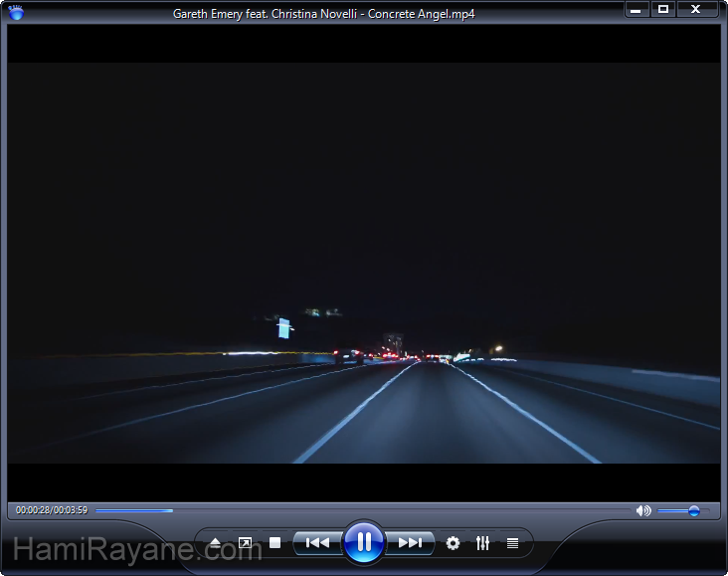Viewport: 728px width, 576px height.
Task: Seek on the playback progress bar
Action: click(362, 510)
